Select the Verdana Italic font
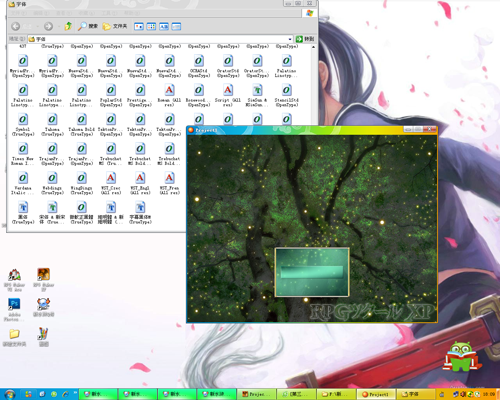 pyautogui.click(x=23, y=184)
